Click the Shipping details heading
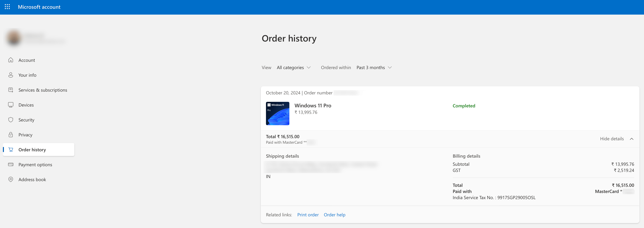 tap(282, 156)
